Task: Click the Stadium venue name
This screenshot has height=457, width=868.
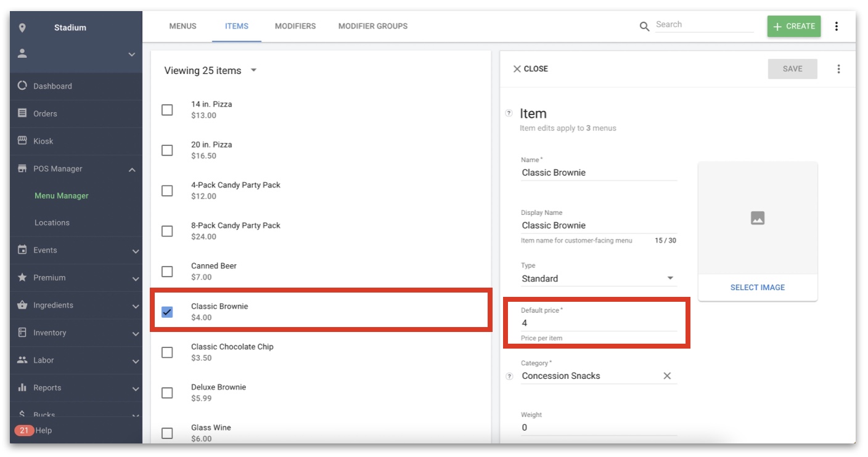Action: [x=70, y=28]
